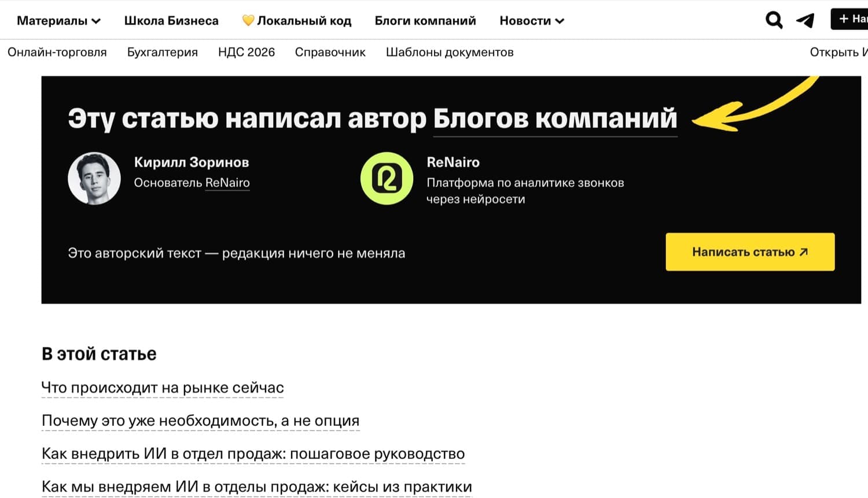The height and width of the screenshot is (498, 868).
Task: Open ReNairo link under Основатель
Action: click(227, 183)
